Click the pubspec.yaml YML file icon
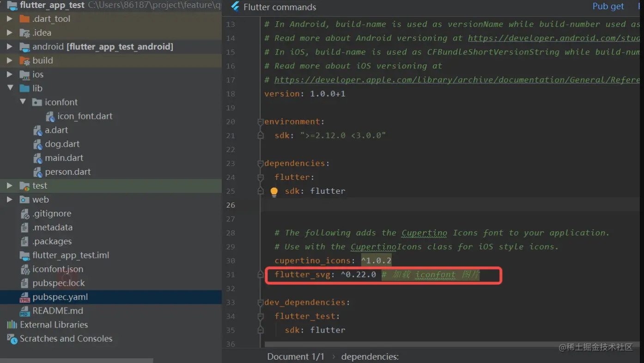644x363 pixels. [25, 297]
